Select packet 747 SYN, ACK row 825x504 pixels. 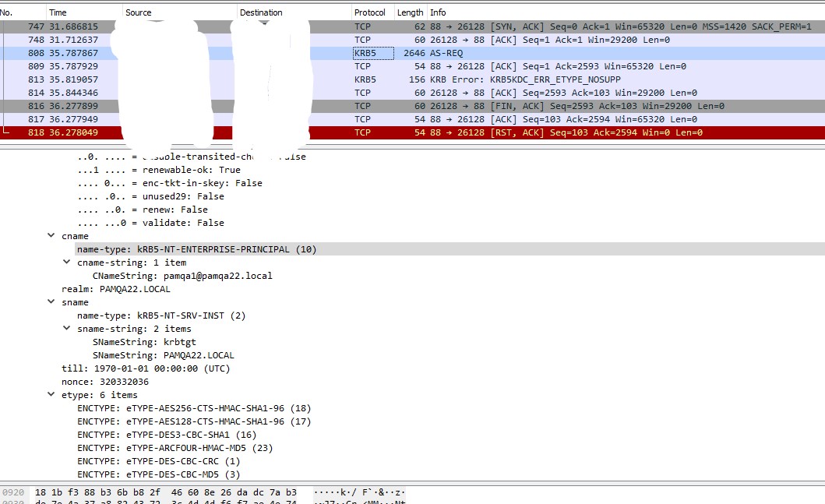[x=413, y=26]
